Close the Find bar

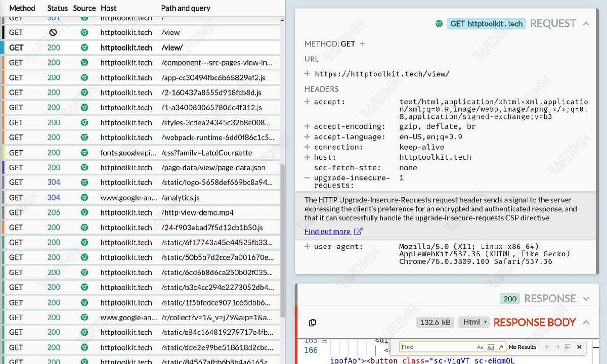pos(579,347)
